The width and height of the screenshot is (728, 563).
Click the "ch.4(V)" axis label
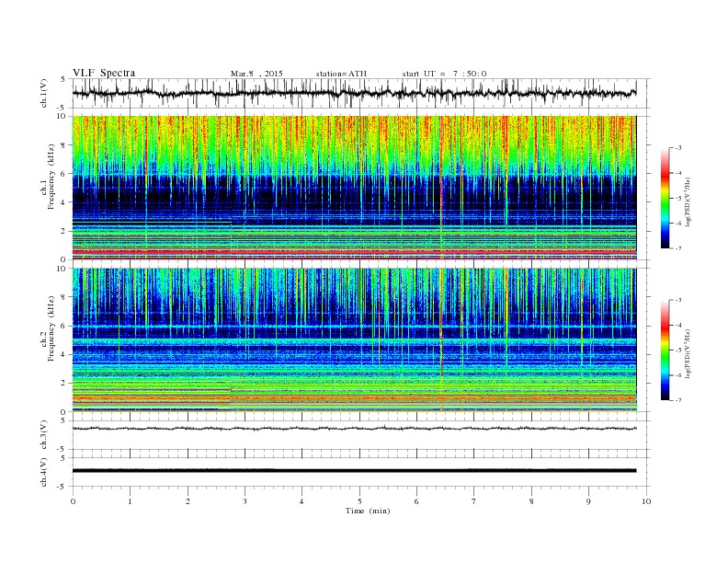pyautogui.click(x=44, y=472)
